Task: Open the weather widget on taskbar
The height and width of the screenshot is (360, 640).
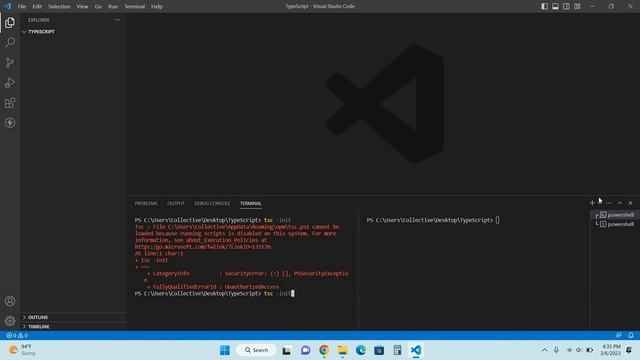Action: point(23,350)
